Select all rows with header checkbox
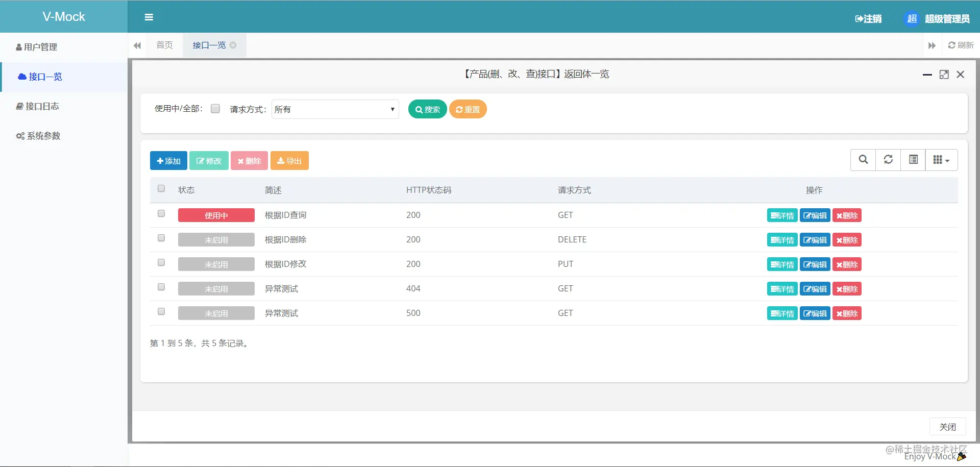980x467 pixels. (x=161, y=188)
